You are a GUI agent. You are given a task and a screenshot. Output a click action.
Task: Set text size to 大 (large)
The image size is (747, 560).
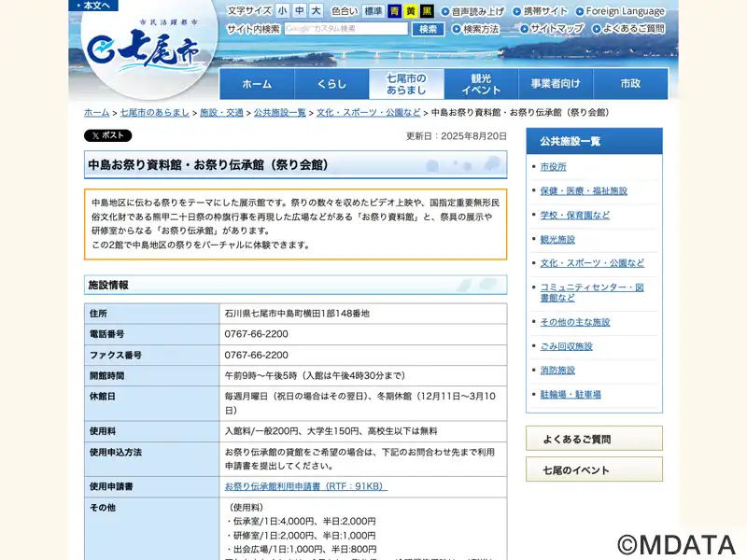point(317,11)
